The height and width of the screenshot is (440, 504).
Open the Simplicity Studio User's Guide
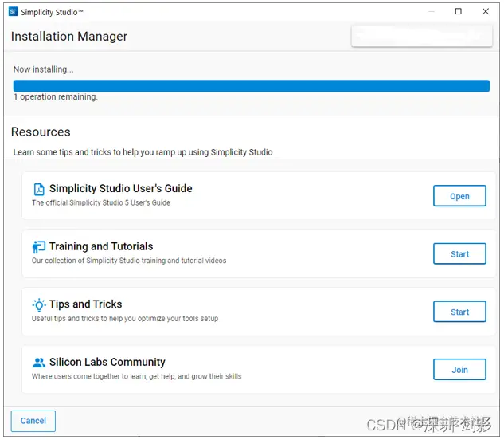459,196
